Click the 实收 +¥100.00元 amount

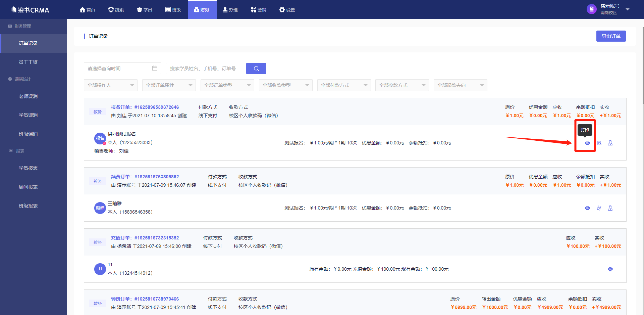(608, 246)
